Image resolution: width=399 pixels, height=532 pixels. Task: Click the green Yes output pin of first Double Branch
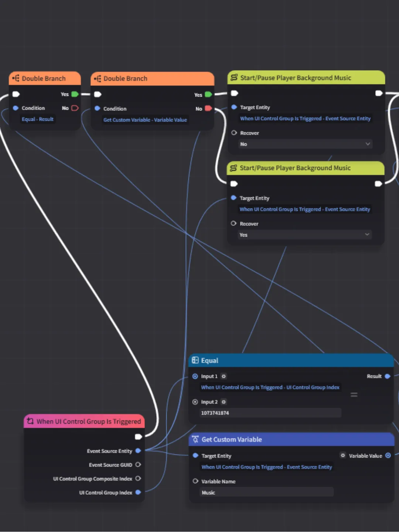[75, 94]
